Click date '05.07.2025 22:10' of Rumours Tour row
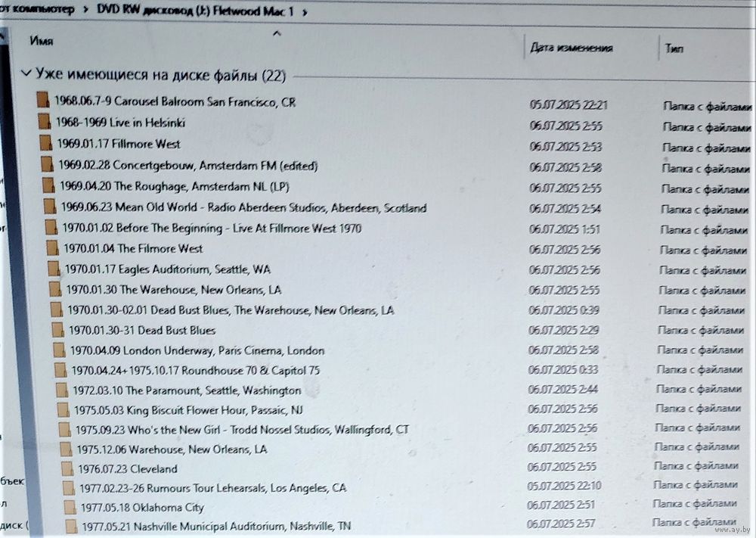The image size is (756, 538). 565,486
